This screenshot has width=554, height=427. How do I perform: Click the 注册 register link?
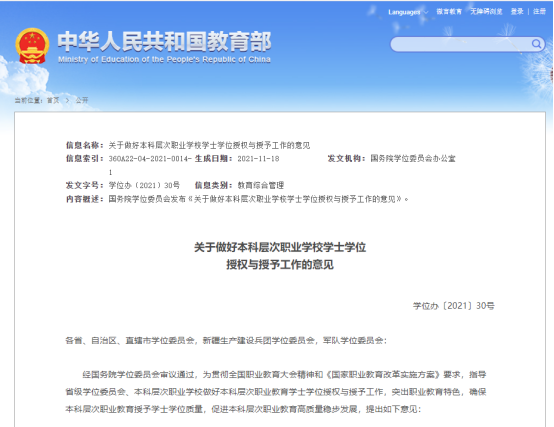tap(539, 12)
